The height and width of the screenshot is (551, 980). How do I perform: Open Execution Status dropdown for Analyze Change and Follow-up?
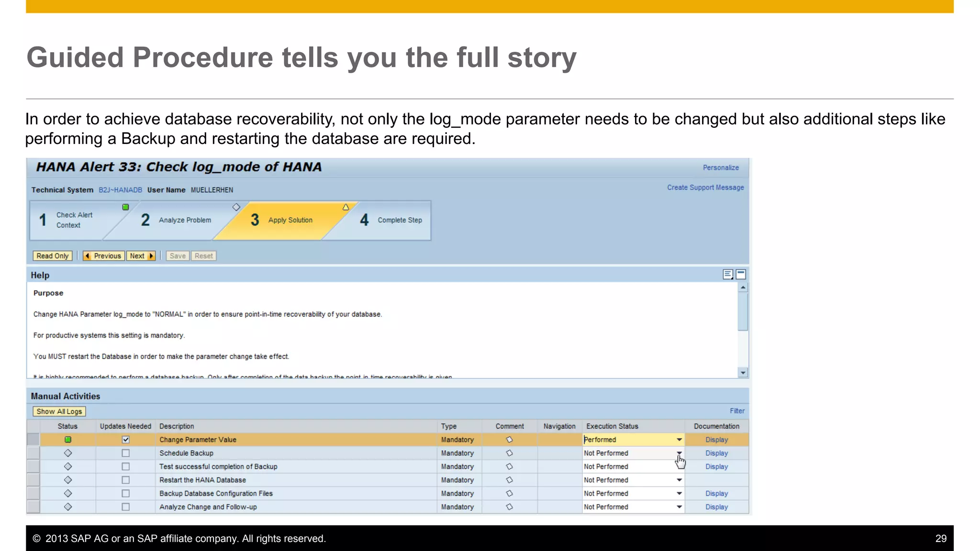[679, 507]
